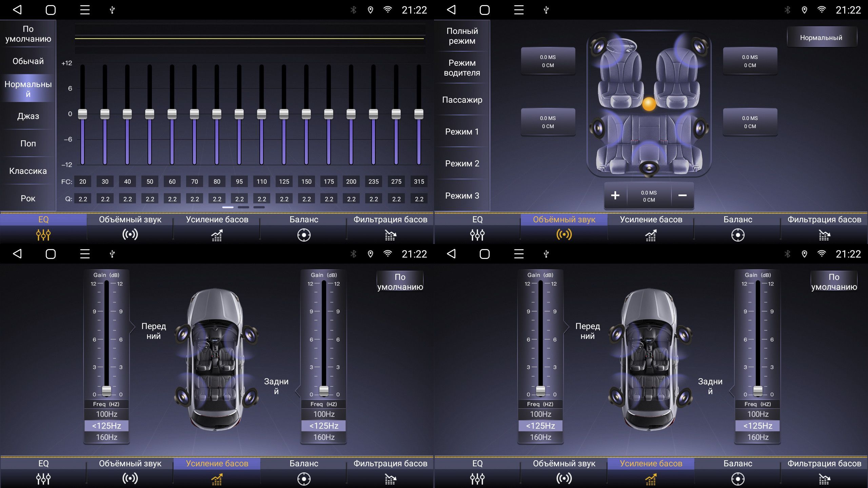Viewport: 868px width, 488px height.
Task: Open the Q value under the 20 band
Action: [x=83, y=199]
